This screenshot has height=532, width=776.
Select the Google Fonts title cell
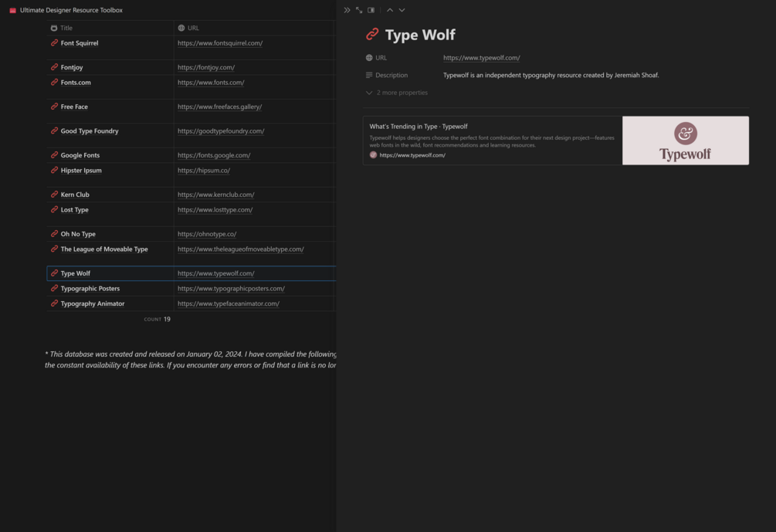[110, 155]
